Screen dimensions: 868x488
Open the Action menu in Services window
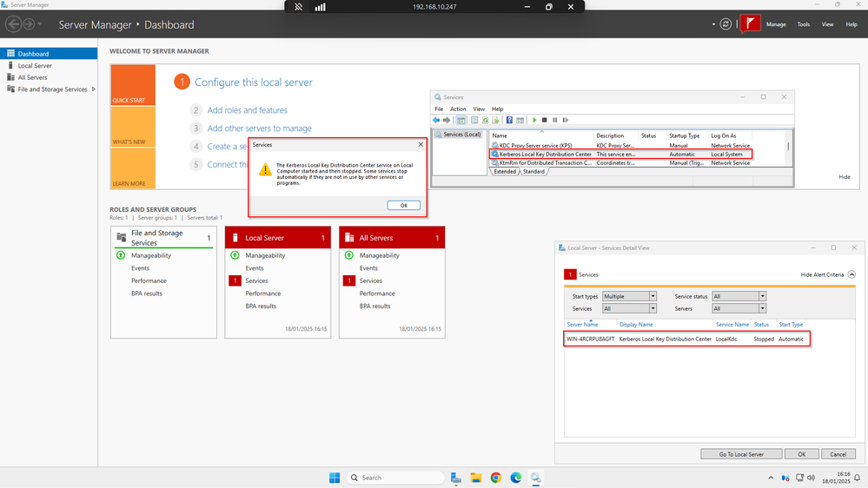(458, 109)
